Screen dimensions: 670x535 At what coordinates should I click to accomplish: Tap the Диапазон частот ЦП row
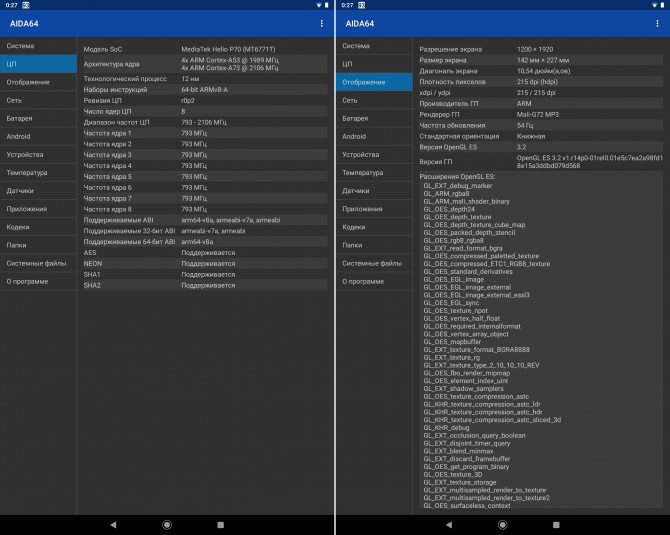[205, 122]
